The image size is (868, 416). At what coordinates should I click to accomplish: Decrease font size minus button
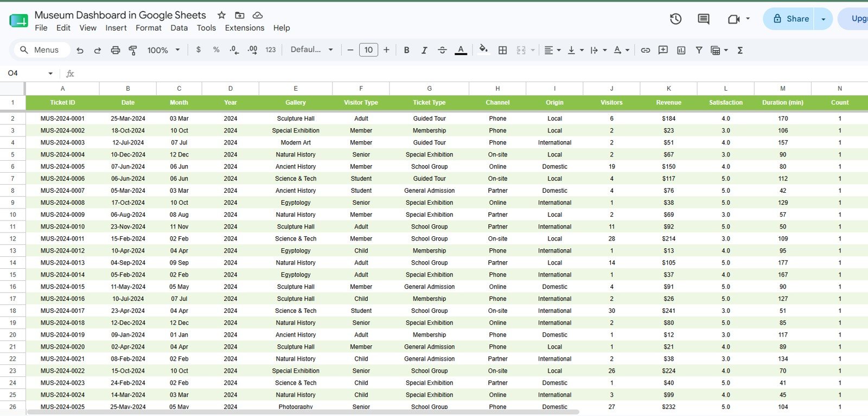tap(350, 50)
